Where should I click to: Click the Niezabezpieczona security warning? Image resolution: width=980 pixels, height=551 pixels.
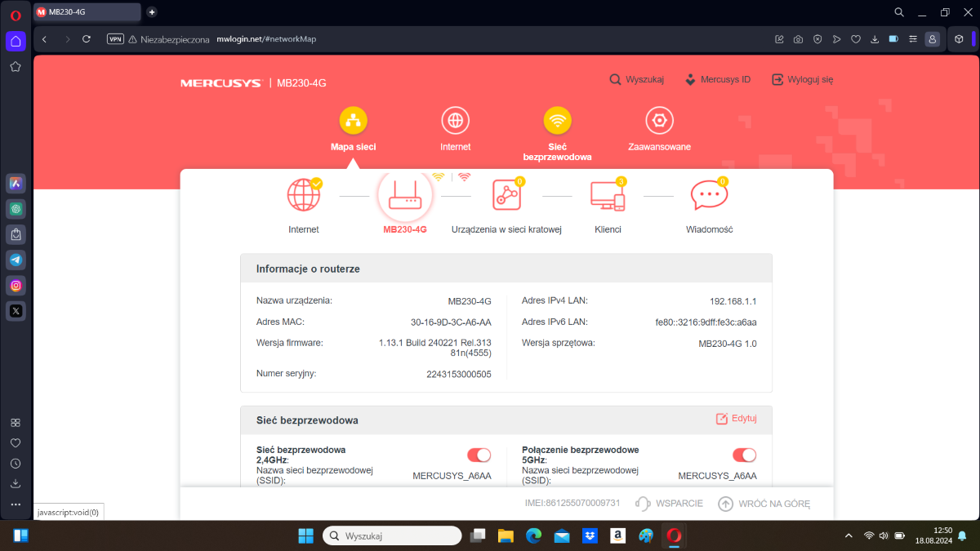[x=168, y=39]
